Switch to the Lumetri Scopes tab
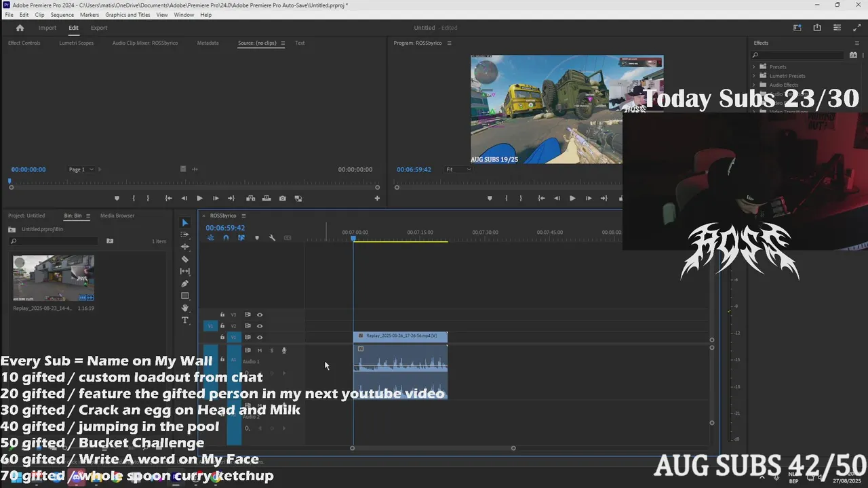The image size is (868, 488). click(x=76, y=43)
